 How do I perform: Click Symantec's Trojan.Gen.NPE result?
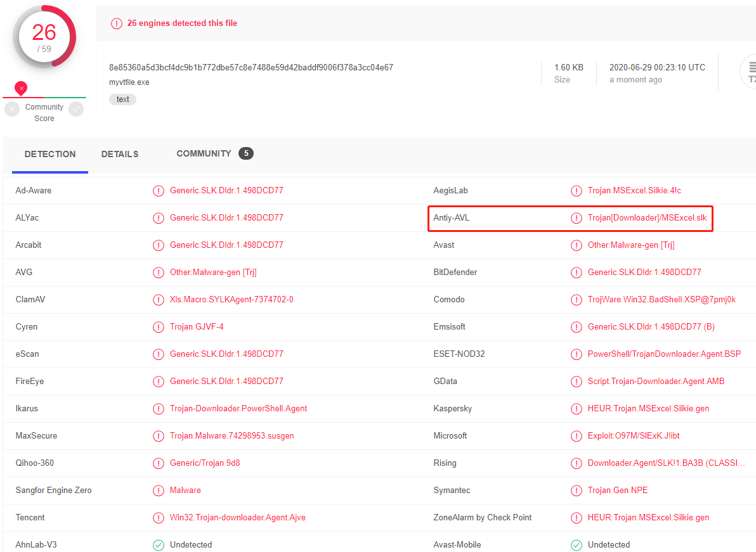tap(618, 491)
